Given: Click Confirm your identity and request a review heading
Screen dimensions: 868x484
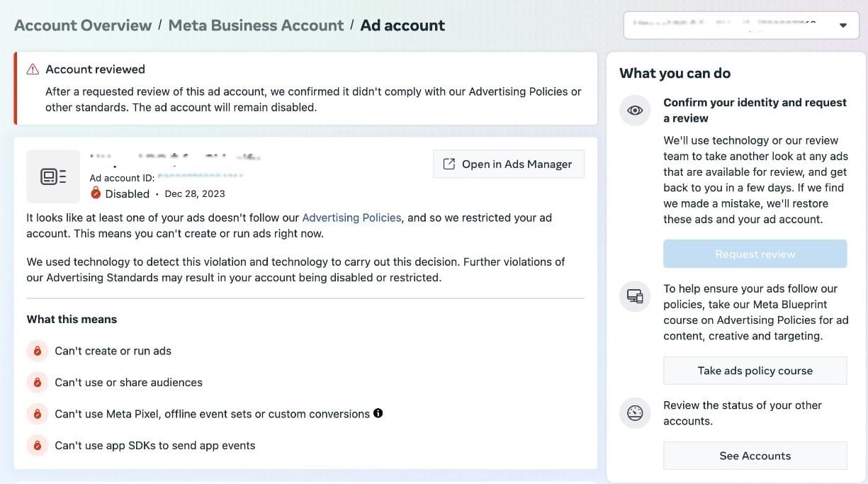Looking at the screenshot, I should [755, 111].
